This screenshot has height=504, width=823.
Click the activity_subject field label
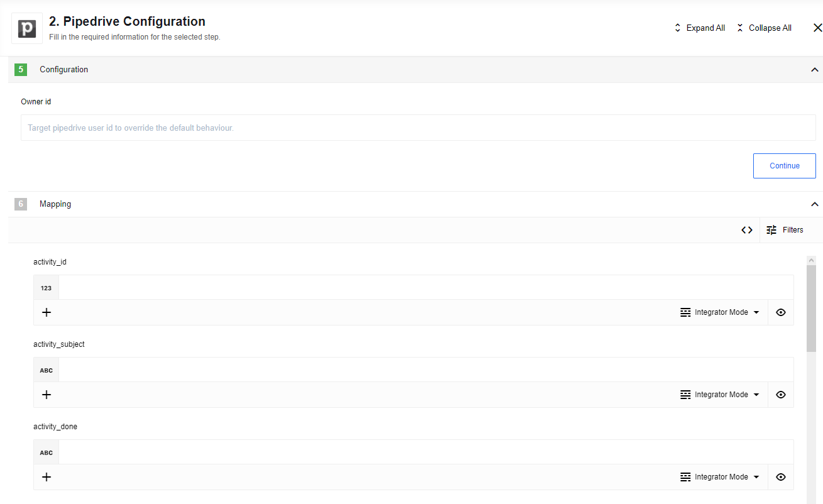pos(59,344)
